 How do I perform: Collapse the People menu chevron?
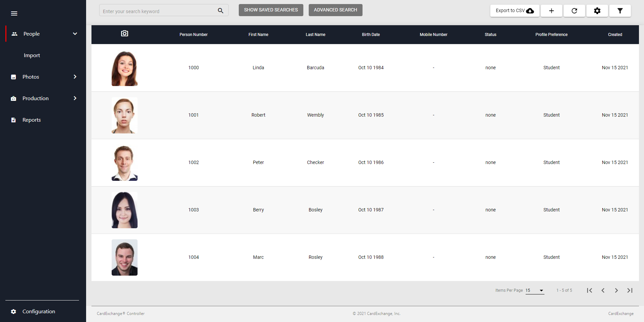75,34
